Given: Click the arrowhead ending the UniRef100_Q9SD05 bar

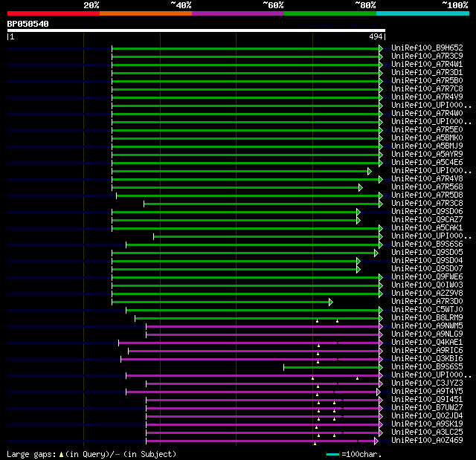Looking at the screenshot, I should point(376,253).
